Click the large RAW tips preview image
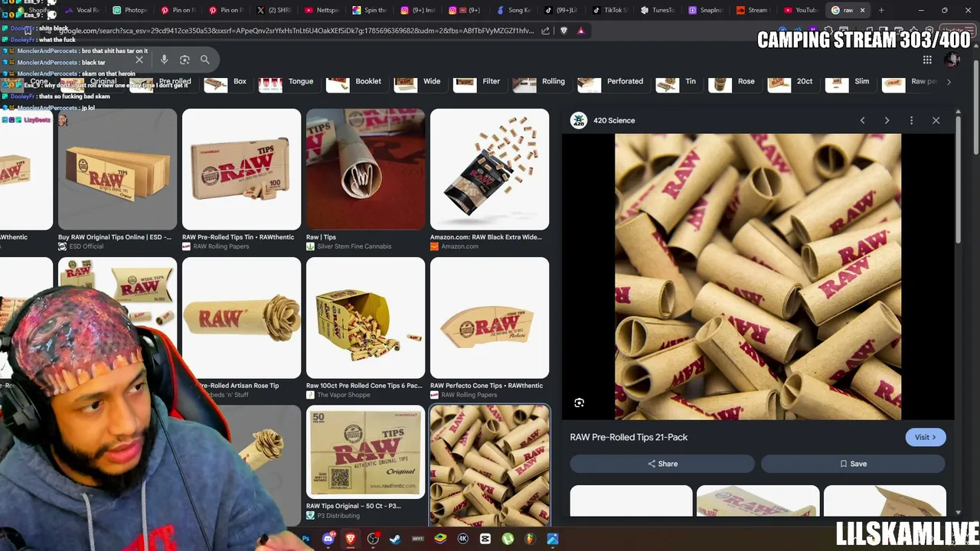Image resolution: width=980 pixels, height=551 pixels. 758,277
